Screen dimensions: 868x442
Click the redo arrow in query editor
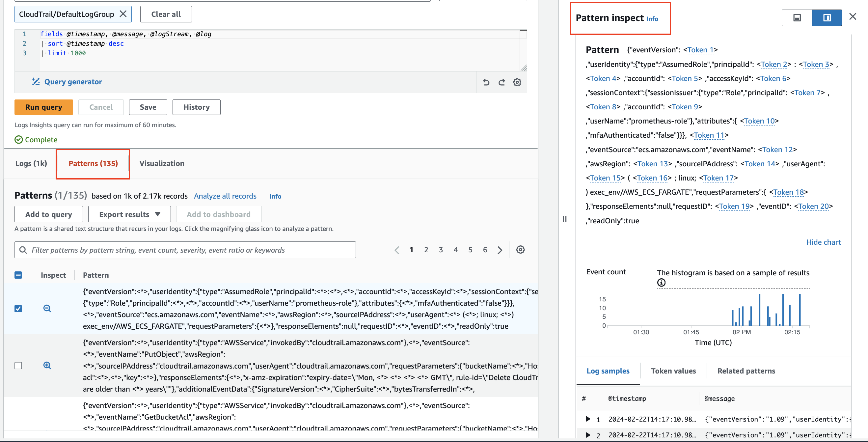click(x=502, y=82)
